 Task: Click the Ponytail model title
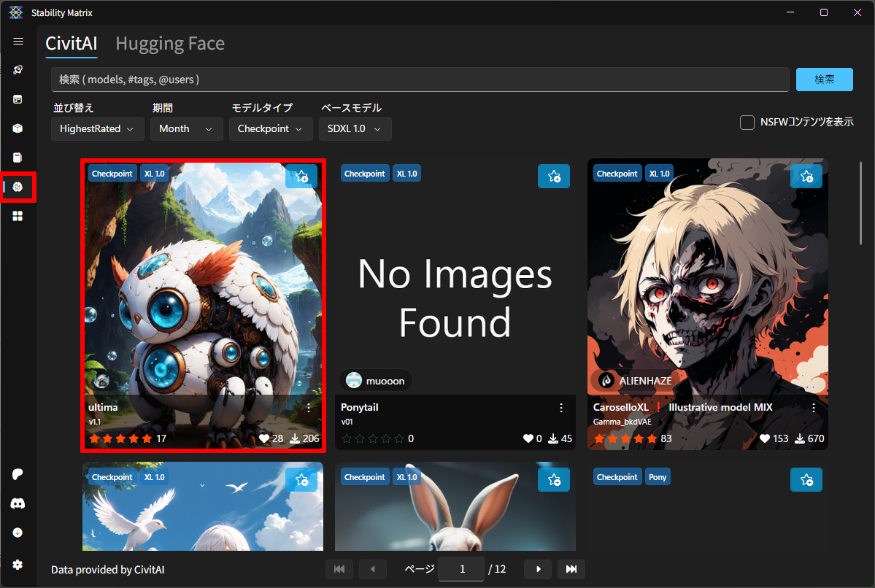click(x=359, y=407)
